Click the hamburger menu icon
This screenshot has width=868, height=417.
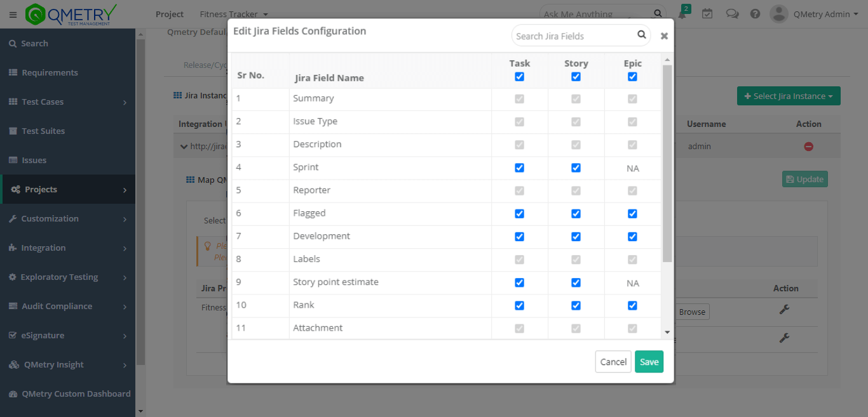click(x=13, y=14)
